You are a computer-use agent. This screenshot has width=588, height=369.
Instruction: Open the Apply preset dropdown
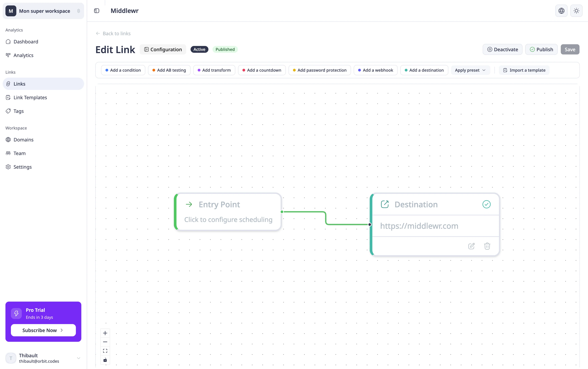(470, 70)
